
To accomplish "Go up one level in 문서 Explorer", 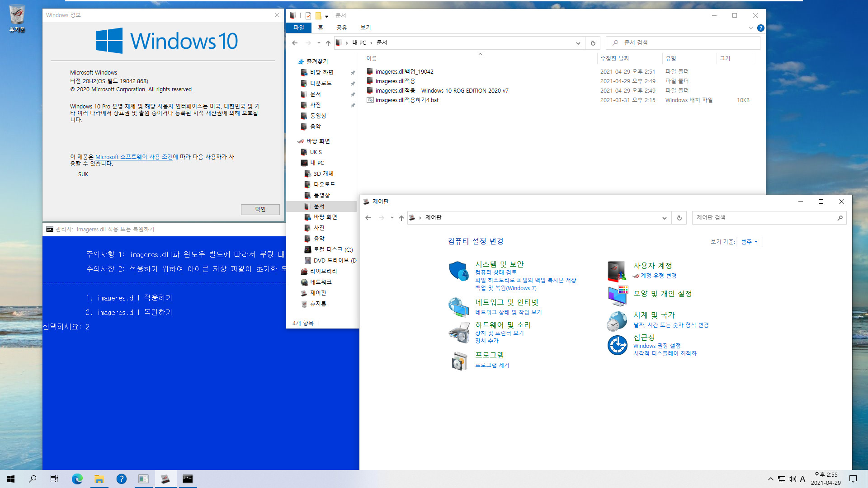I will pyautogui.click(x=328, y=43).
